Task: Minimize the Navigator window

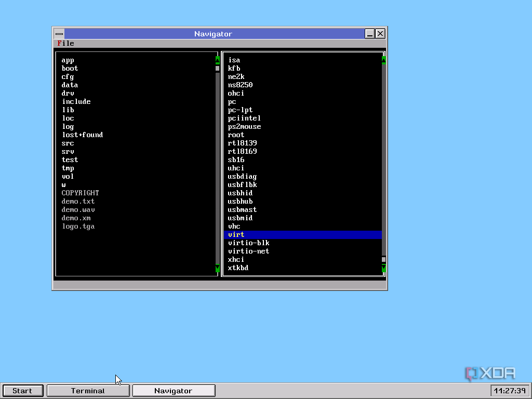Action: tap(370, 34)
